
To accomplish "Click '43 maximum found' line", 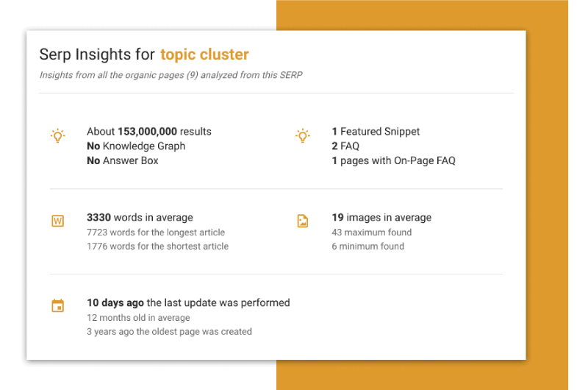I will click(x=371, y=233).
